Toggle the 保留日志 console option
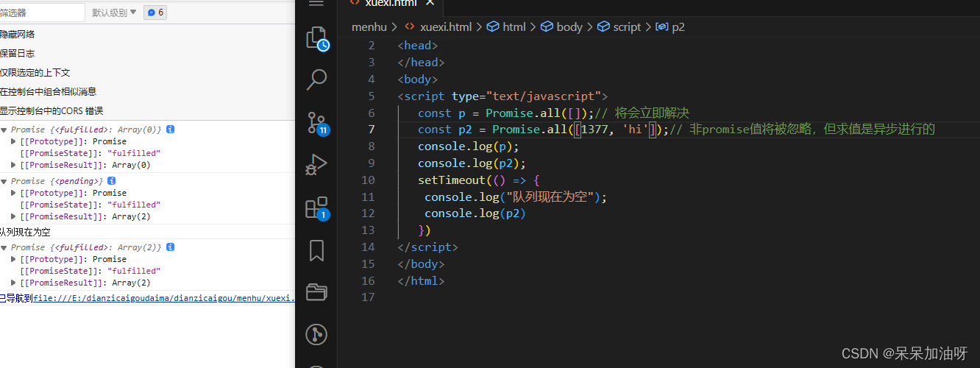 (x=18, y=53)
